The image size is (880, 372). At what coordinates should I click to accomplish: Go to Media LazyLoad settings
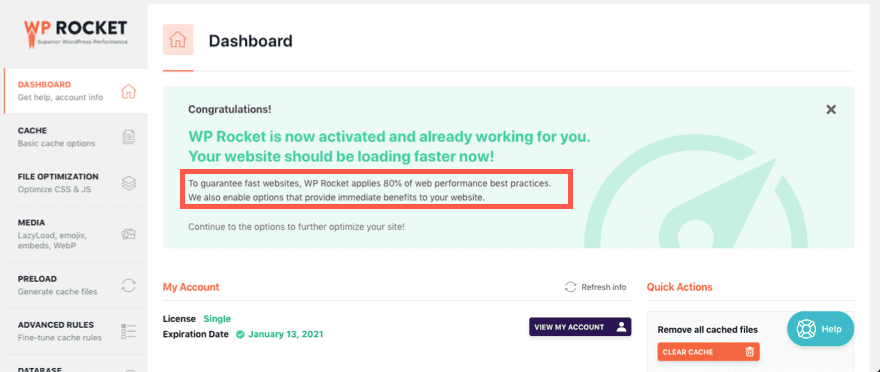pyautogui.click(x=75, y=234)
